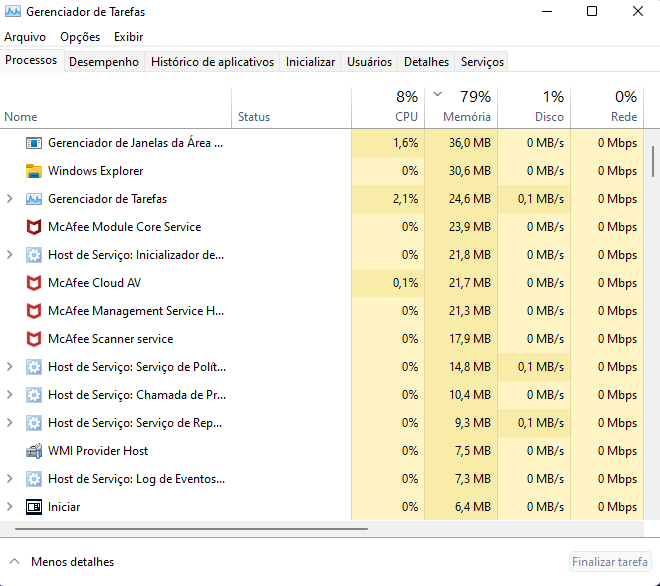This screenshot has height=586, width=660.
Task: Sort by the Memória column header
Action: pyautogui.click(x=461, y=107)
